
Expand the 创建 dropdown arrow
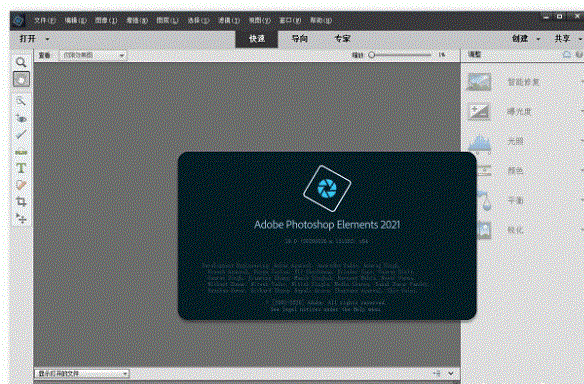[538, 39]
